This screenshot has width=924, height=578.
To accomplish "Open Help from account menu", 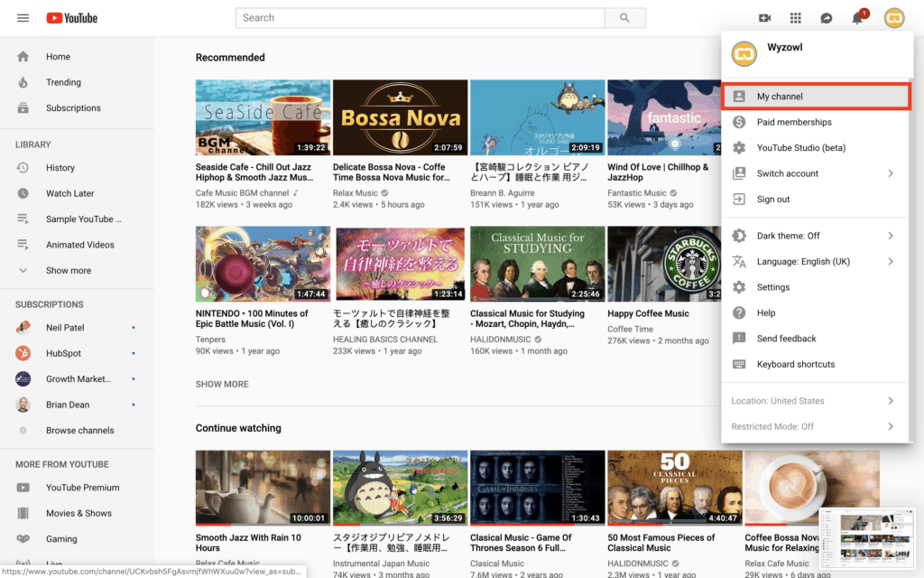I will (816, 313).
